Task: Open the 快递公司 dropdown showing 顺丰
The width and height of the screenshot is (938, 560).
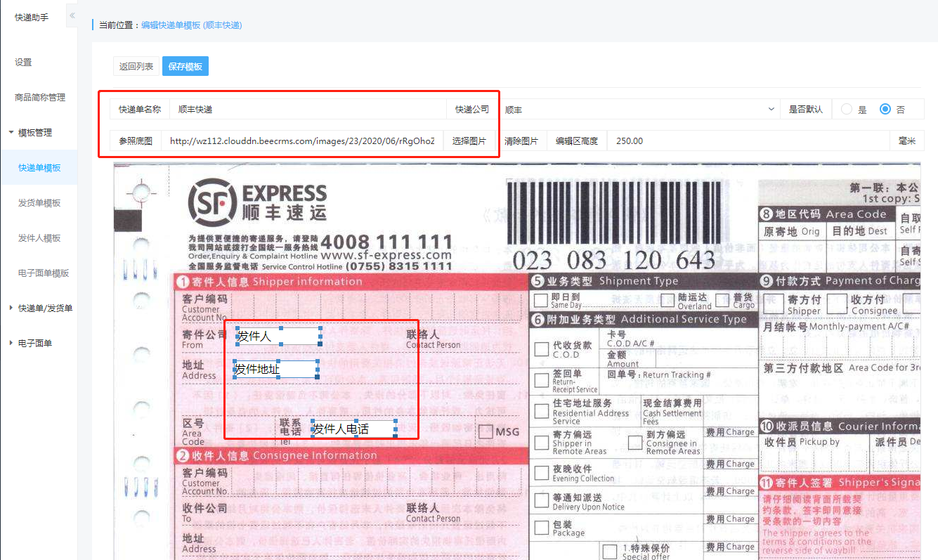Action: click(x=639, y=110)
